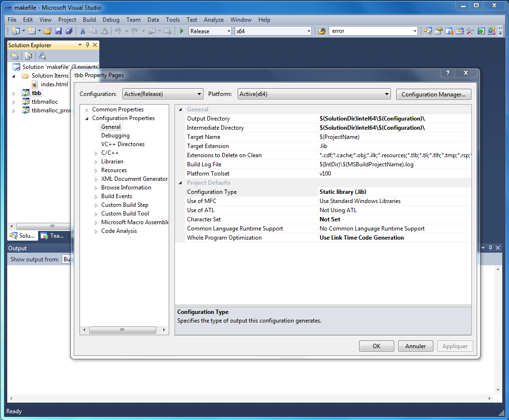Screen dimensions: 509x420
Task: Click the New Project toolbar icon
Action: pos(16,30)
